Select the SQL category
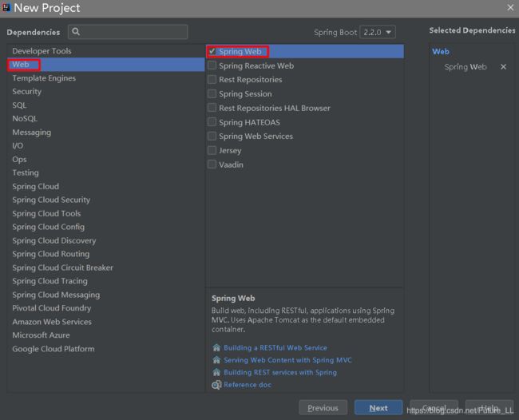Viewport: 519px width, 420px height. coord(106,105)
